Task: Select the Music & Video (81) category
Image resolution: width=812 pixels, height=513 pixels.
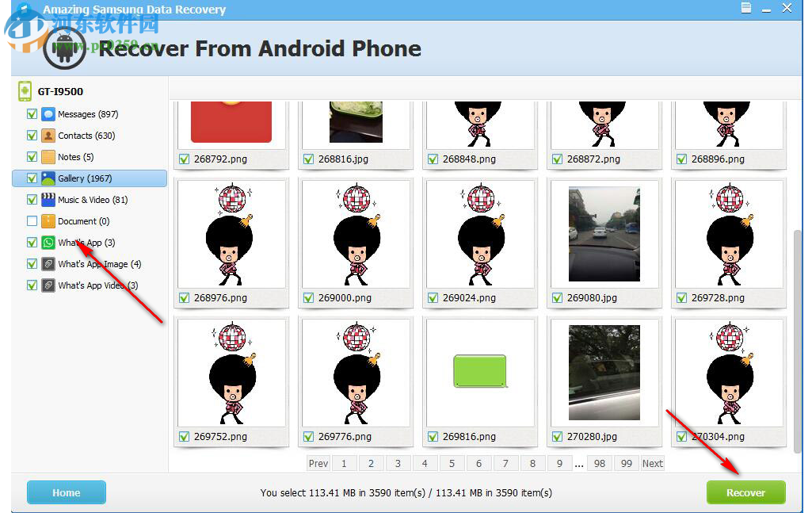Action: pos(93,200)
